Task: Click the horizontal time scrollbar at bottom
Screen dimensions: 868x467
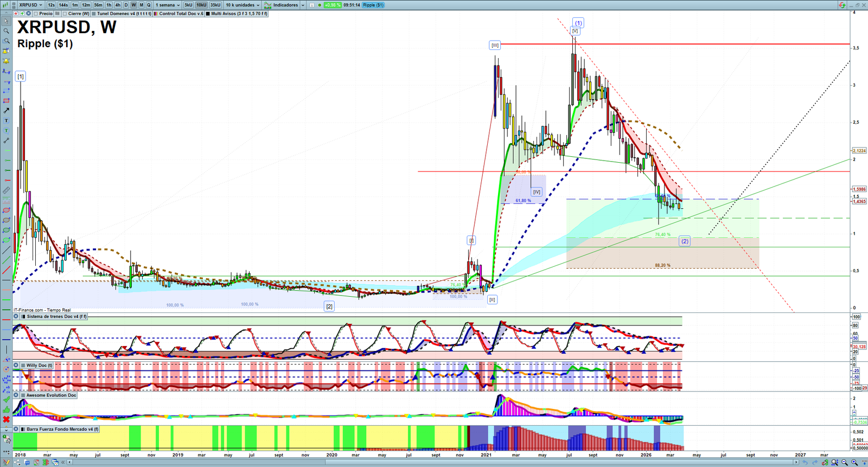Action: pos(433,463)
